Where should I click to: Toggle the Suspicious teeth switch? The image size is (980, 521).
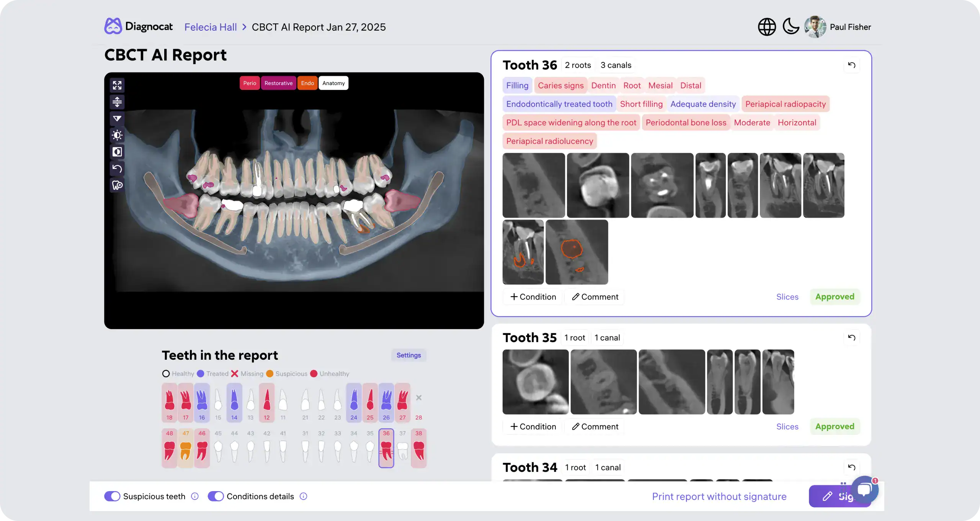tap(112, 496)
